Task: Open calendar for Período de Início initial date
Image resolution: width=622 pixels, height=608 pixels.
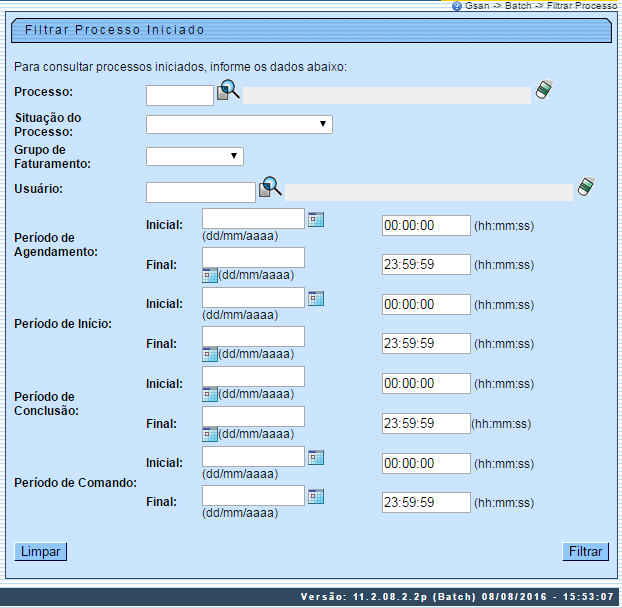Action: (316, 298)
